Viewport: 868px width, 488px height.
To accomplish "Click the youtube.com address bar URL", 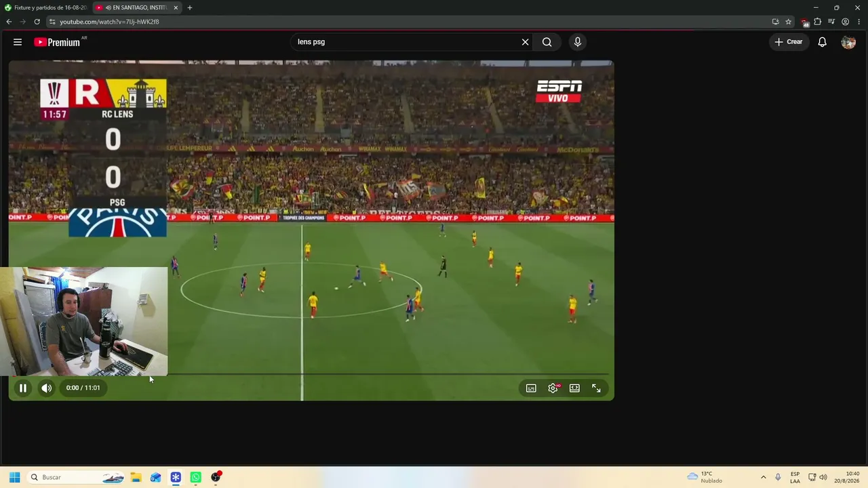I will coord(109,22).
